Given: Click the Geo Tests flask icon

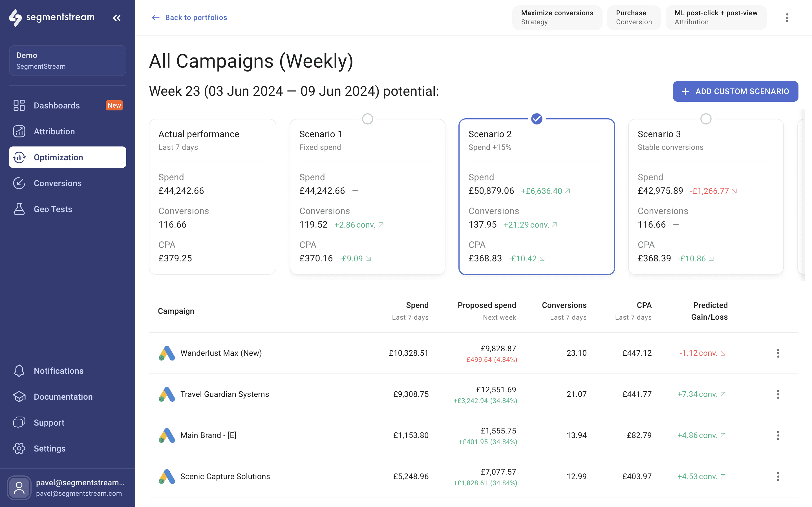Looking at the screenshot, I should click(19, 209).
